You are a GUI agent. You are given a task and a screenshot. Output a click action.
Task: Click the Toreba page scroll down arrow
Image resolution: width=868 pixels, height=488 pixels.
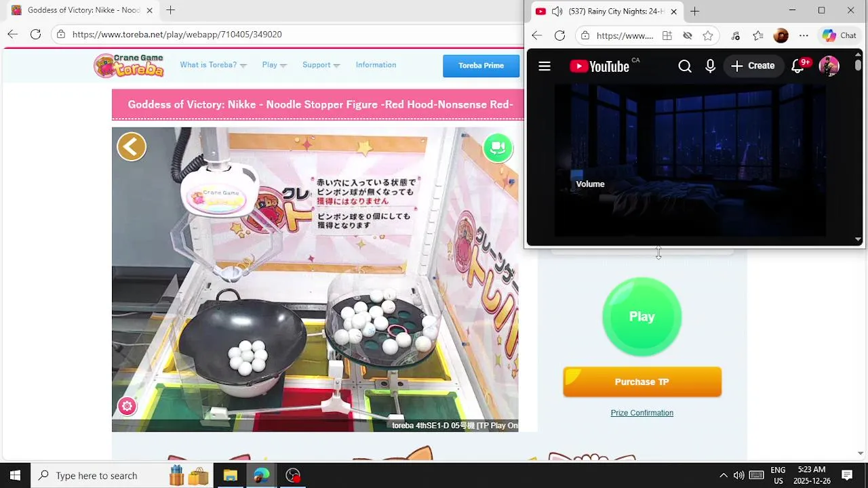click(x=861, y=453)
